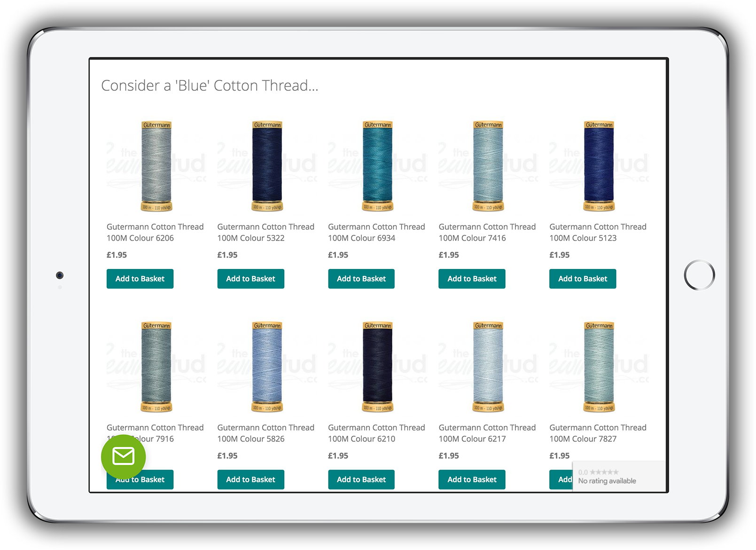View the Colour 5826 thread spool image
Viewport: 756px width, 550px height.
[267, 367]
